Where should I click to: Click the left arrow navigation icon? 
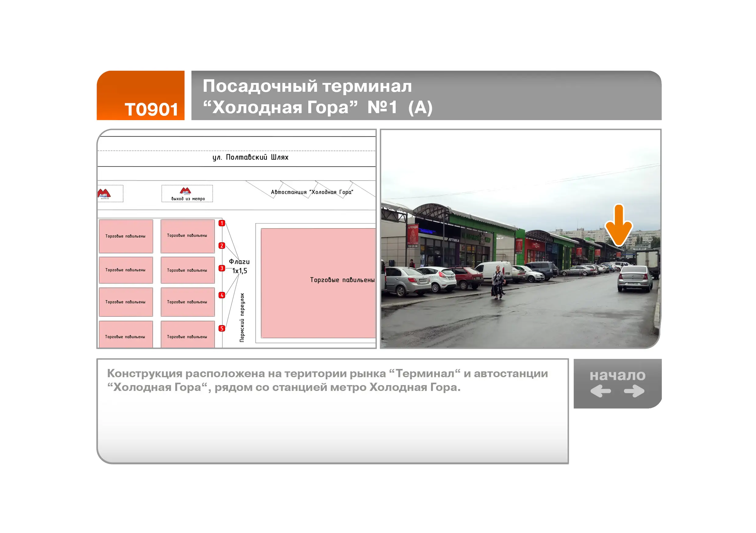click(x=600, y=391)
